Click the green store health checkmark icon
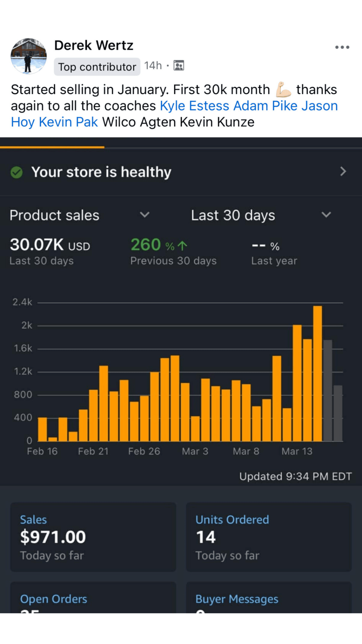 17,172
